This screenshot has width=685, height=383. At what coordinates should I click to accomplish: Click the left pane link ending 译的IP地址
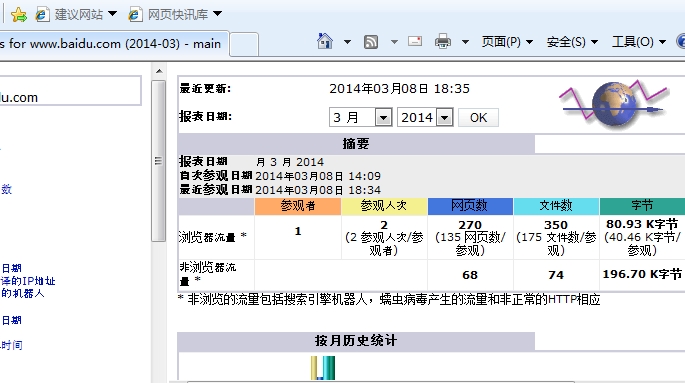28,281
